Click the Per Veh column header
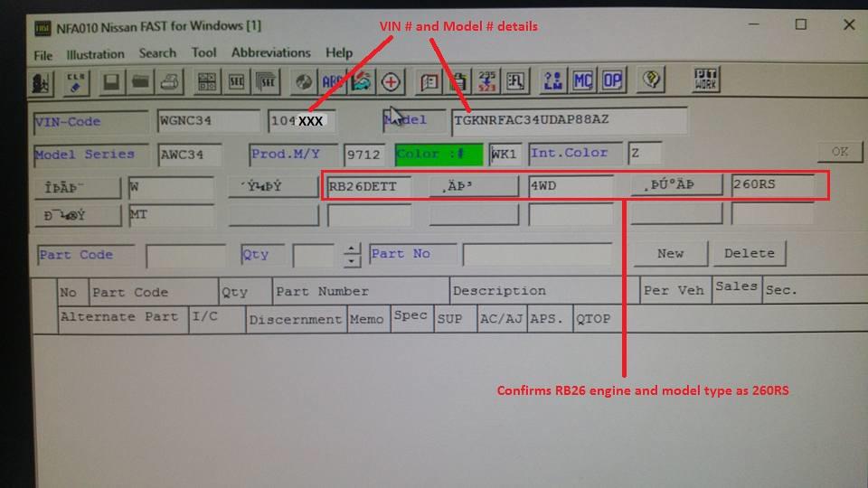Image resolution: width=868 pixels, height=488 pixels. pyautogui.click(x=675, y=290)
